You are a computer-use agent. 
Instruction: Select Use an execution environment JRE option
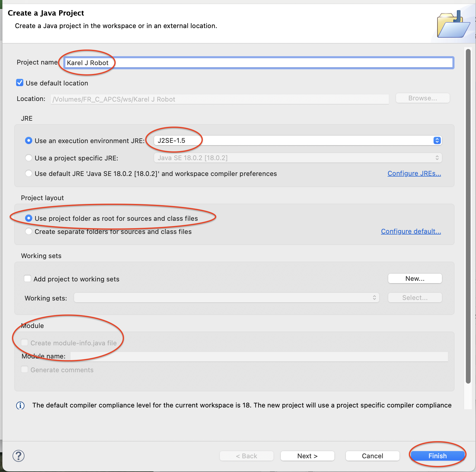(29, 140)
